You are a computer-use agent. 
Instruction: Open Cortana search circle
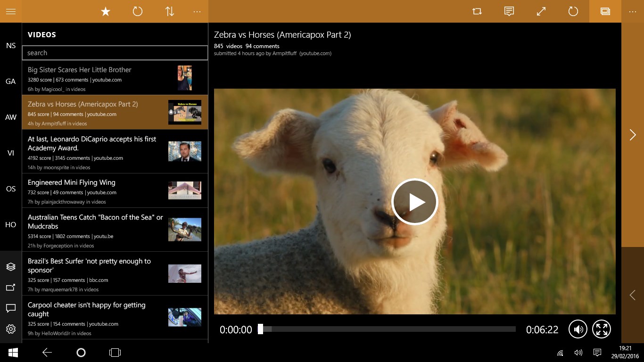point(81,353)
